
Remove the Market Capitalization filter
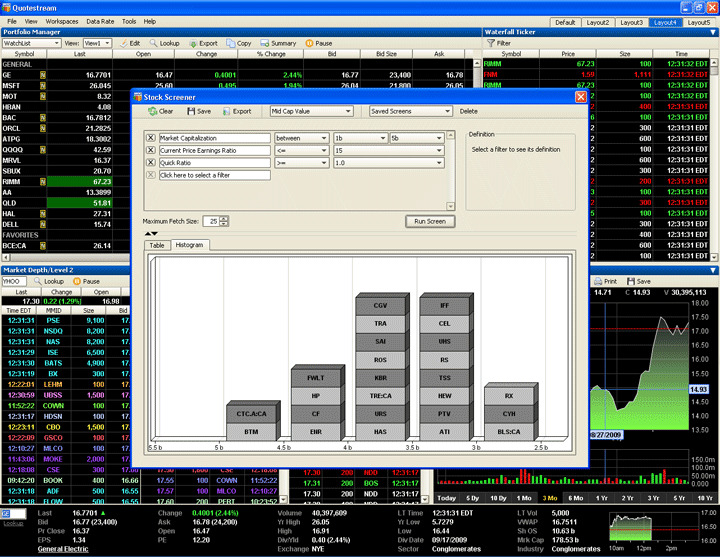(151, 137)
